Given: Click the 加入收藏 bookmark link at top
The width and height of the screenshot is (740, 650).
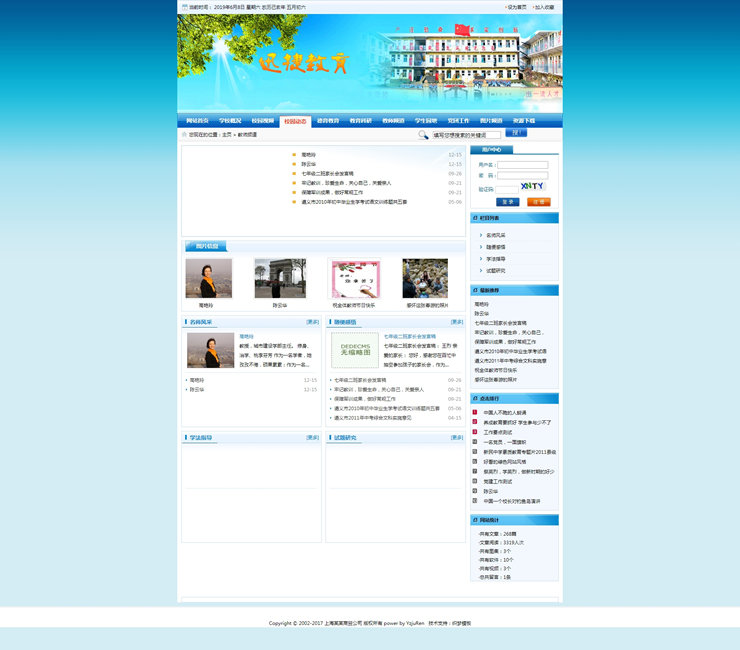Looking at the screenshot, I should [x=545, y=7].
